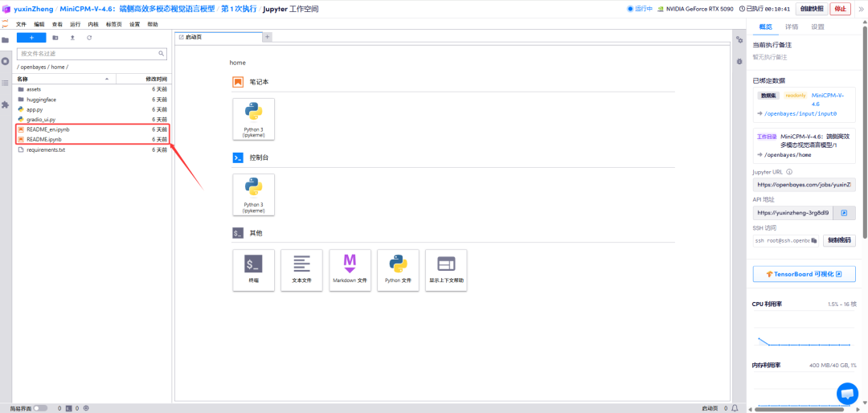Open the 内核 menu
This screenshot has width=868, height=413.
(93, 24)
